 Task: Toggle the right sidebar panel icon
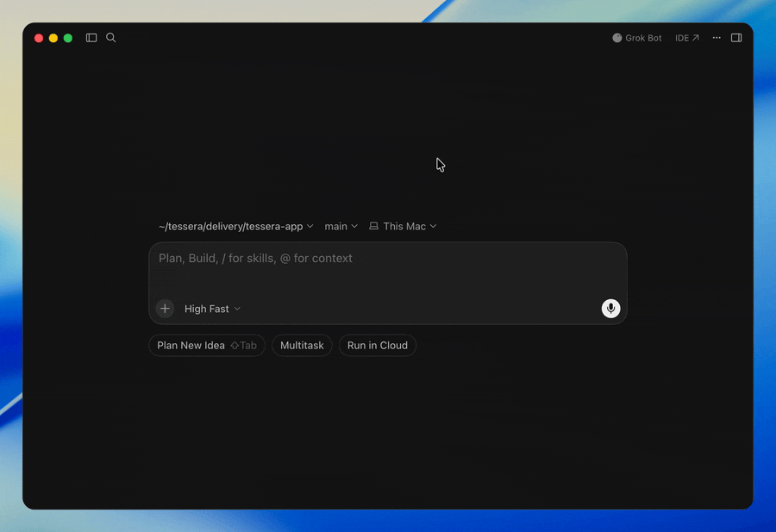click(x=736, y=38)
